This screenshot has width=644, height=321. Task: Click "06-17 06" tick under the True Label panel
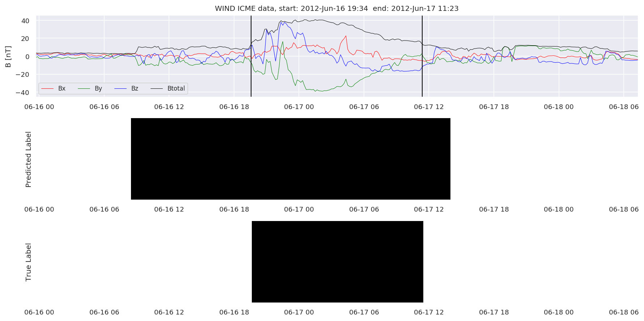click(364, 312)
